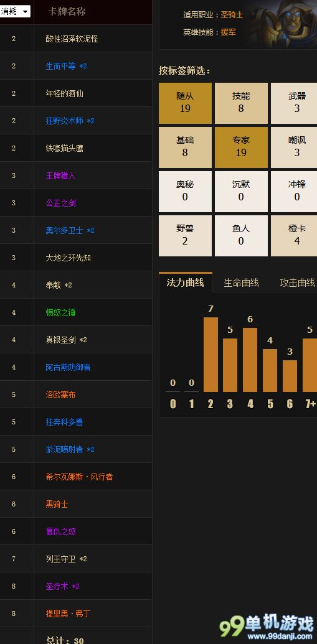This screenshot has width=317, height=644.
Task: Select the 野兽 2 tag filter
Action: [185, 236]
